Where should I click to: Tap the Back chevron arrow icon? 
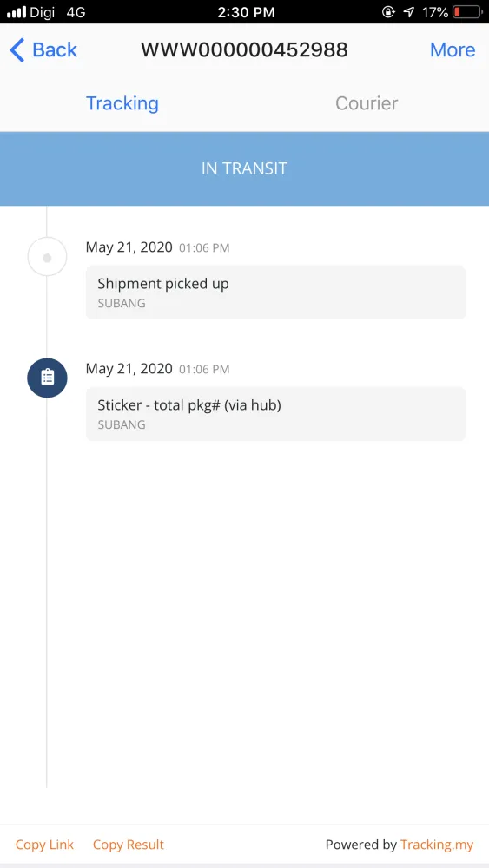pyautogui.click(x=17, y=50)
